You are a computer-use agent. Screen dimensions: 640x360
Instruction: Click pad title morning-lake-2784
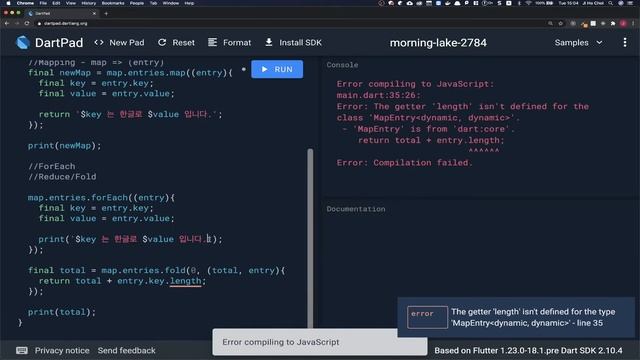438,42
